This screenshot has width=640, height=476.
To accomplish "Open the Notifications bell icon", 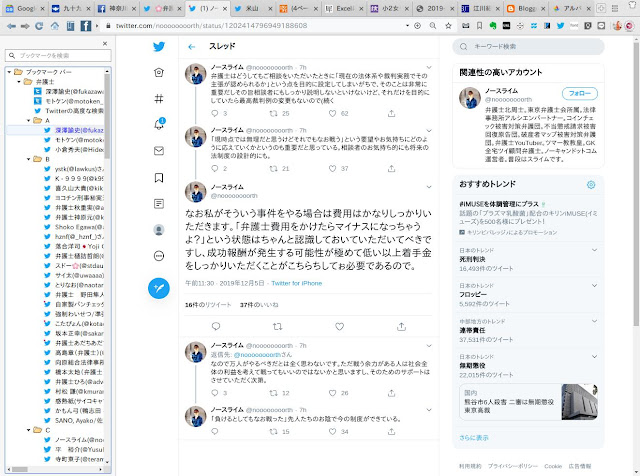I will [159, 124].
